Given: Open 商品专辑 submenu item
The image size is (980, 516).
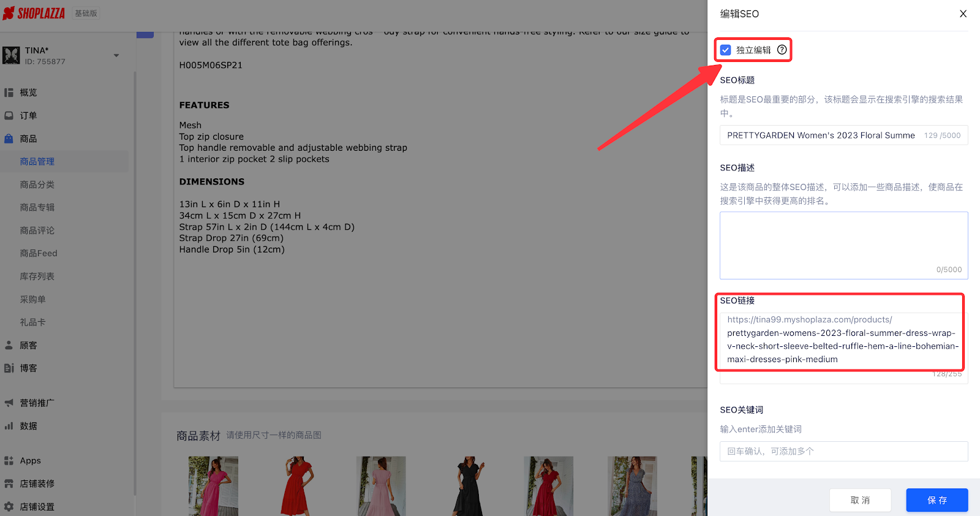Looking at the screenshot, I should point(37,207).
